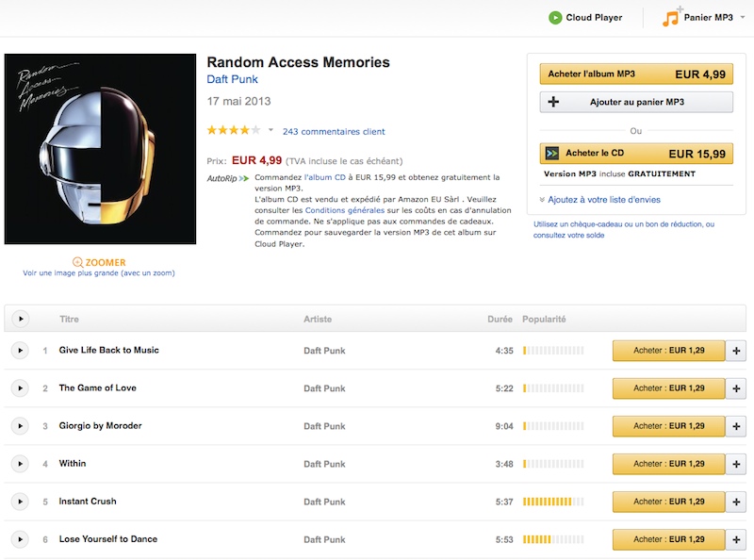Click the AutoRip logo
Screen dimensions: 754x560
point(228,178)
